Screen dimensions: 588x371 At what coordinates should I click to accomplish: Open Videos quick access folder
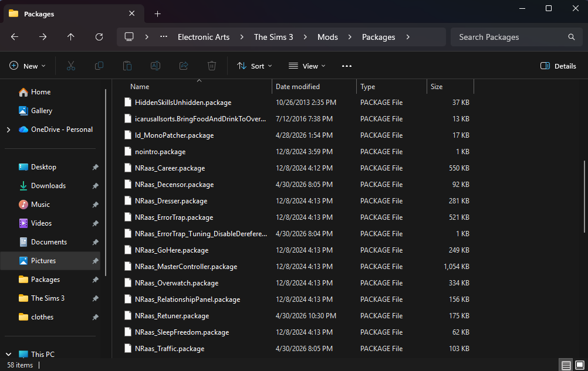pos(41,223)
